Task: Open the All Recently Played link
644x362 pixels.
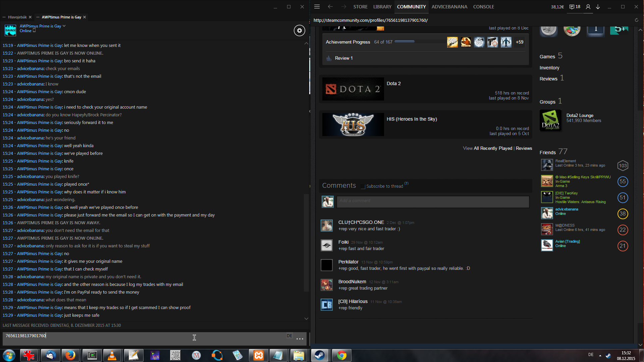Action: coord(493,148)
